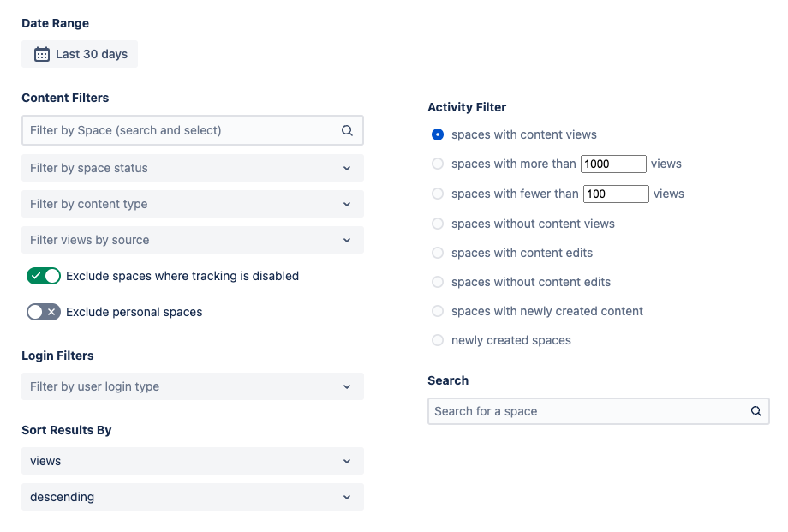Click the chevron on Filter by space status
This screenshot has height=532, width=788.
tap(347, 169)
